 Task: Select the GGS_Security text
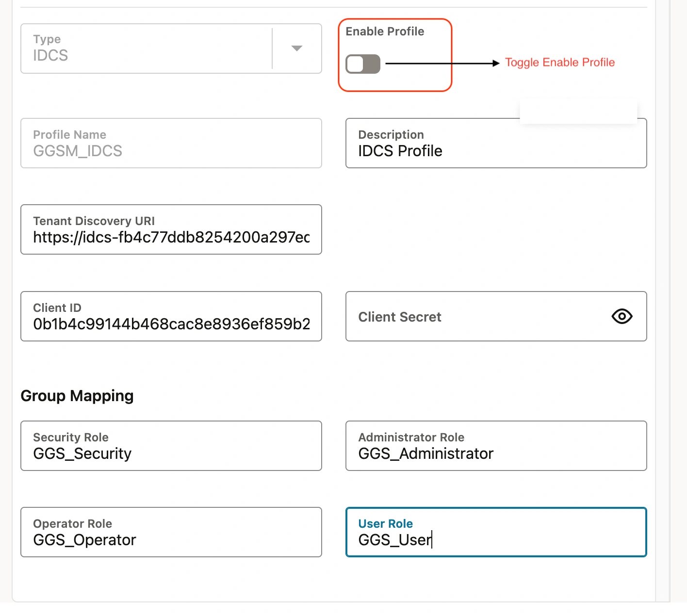(82, 454)
